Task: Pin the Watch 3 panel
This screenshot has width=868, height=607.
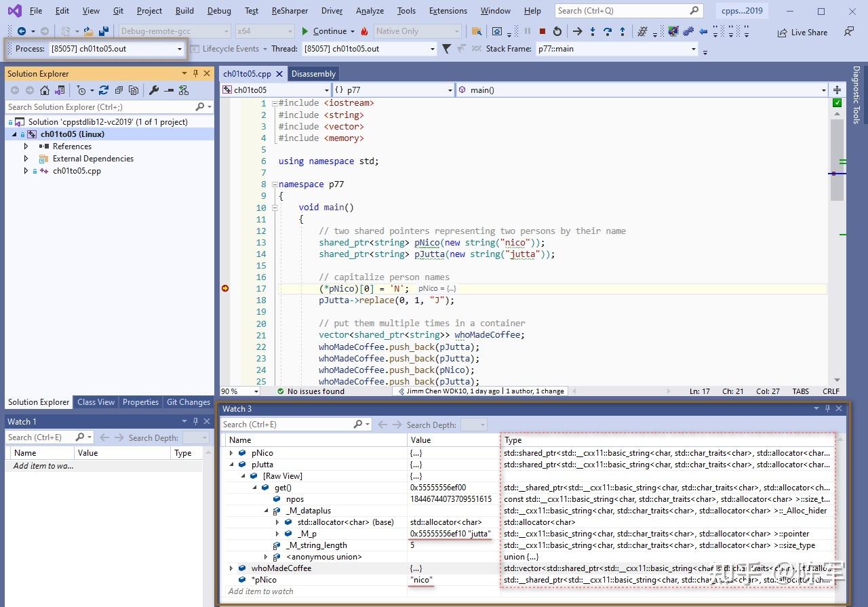Action: (x=827, y=408)
